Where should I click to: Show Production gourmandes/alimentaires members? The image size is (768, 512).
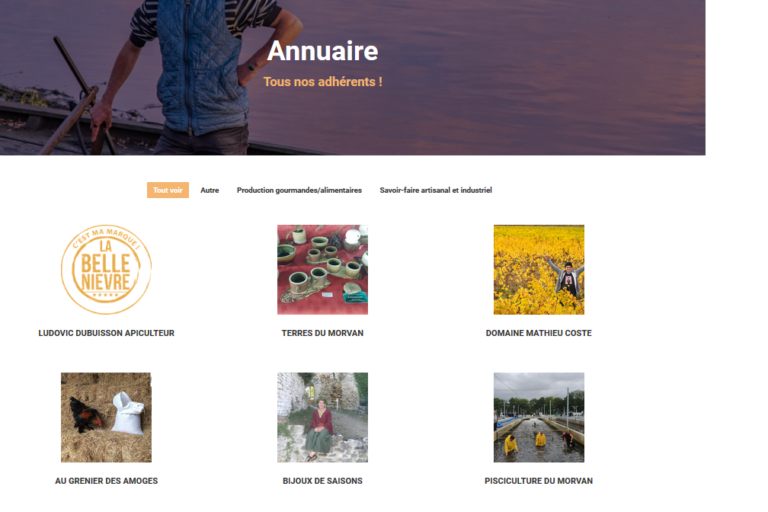(299, 190)
